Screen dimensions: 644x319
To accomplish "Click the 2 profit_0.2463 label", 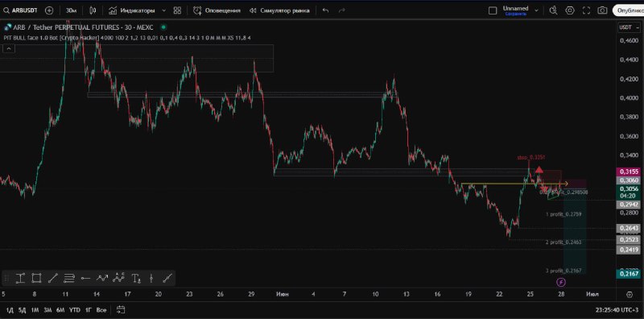I will point(563,242).
